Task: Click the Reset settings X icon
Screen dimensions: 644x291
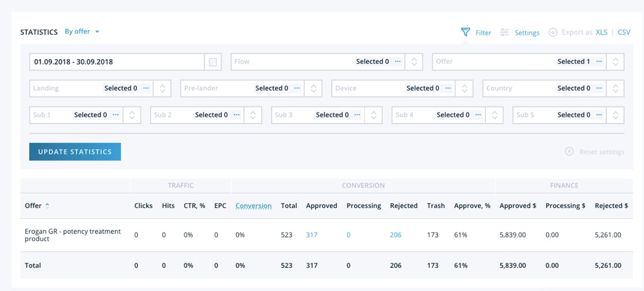Action: coord(569,152)
